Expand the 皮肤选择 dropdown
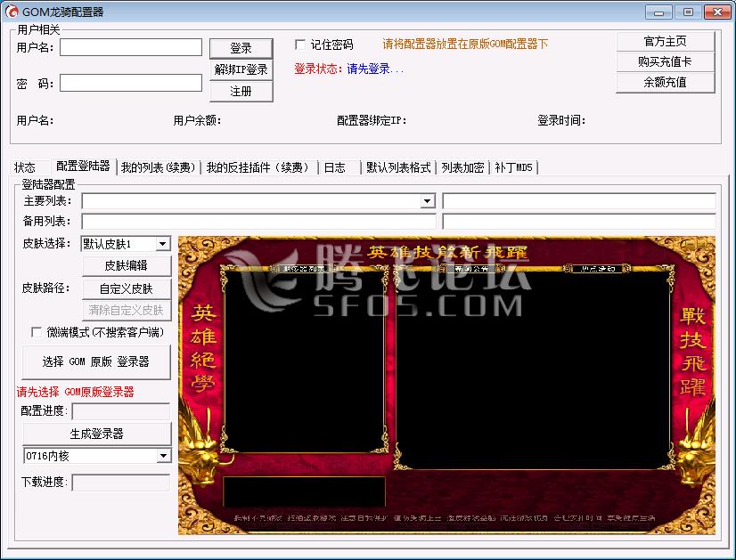 coord(162,244)
